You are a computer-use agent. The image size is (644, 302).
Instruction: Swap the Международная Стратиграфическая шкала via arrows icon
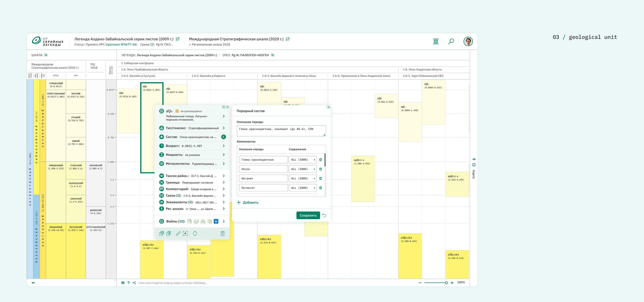coord(288,39)
